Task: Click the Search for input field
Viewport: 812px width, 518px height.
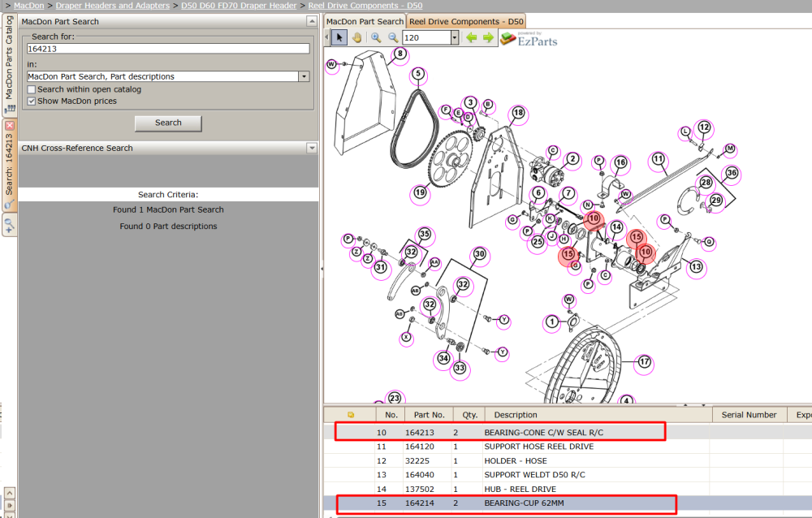Action: click(168, 49)
